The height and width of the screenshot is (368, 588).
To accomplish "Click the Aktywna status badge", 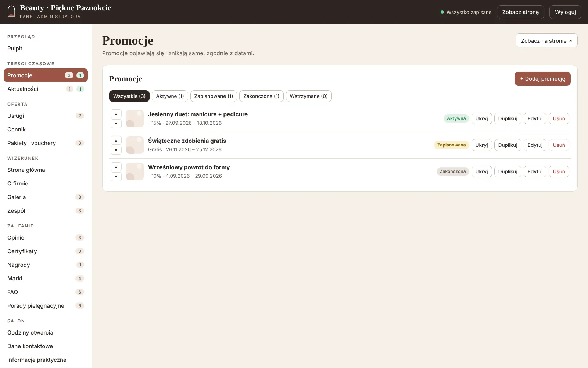I will point(456,118).
